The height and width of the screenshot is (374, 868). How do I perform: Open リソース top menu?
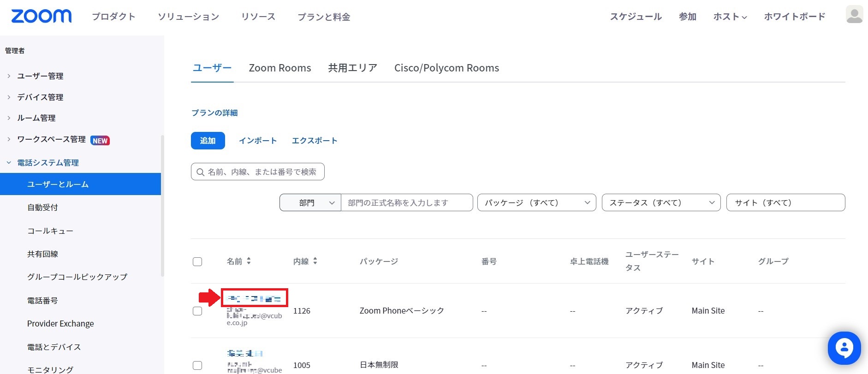click(258, 17)
